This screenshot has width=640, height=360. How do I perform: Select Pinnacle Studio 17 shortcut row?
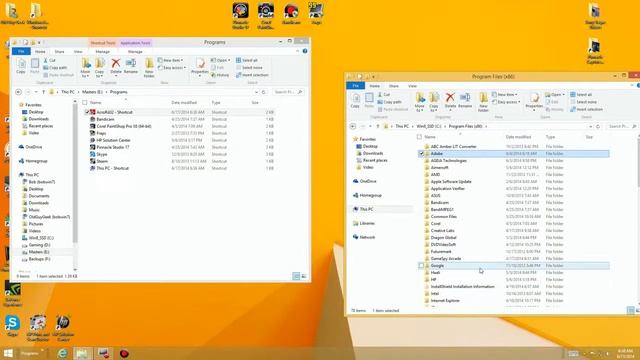click(x=180, y=147)
